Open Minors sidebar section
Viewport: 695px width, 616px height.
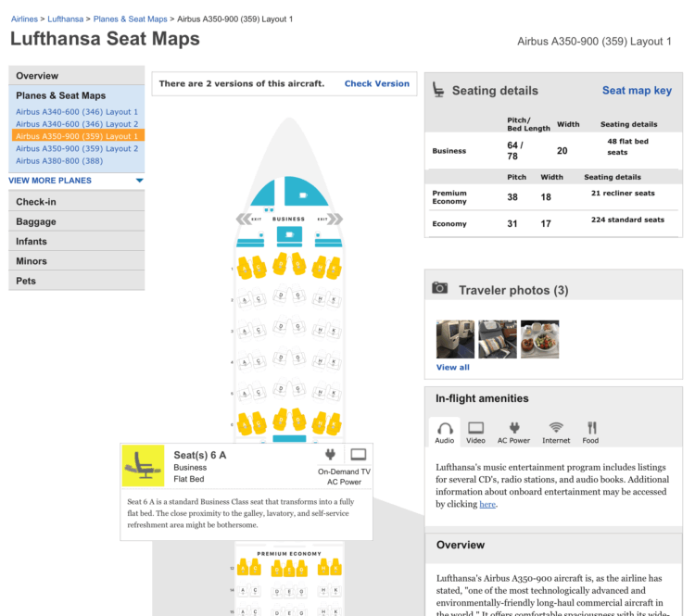[x=76, y=261]
